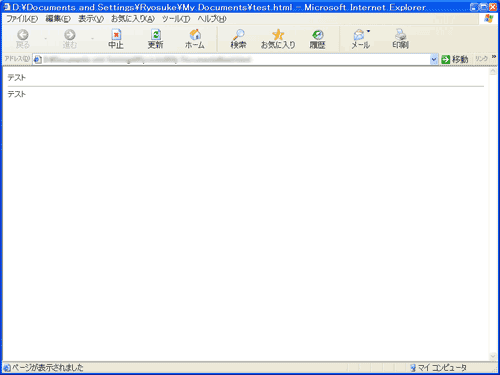This screenshot has width=500, height=375.
Task: Open the ヘルプ(H) menu
Action: click(212, 19)
